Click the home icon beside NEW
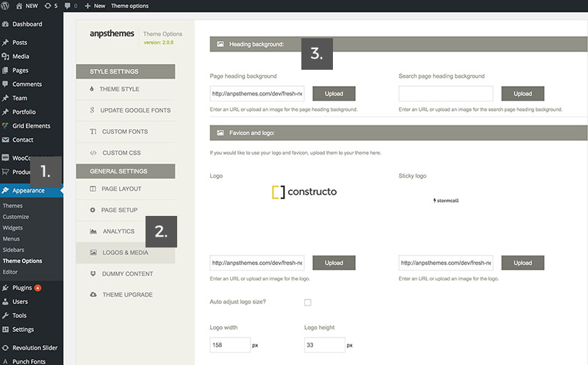 click(19, 6)
